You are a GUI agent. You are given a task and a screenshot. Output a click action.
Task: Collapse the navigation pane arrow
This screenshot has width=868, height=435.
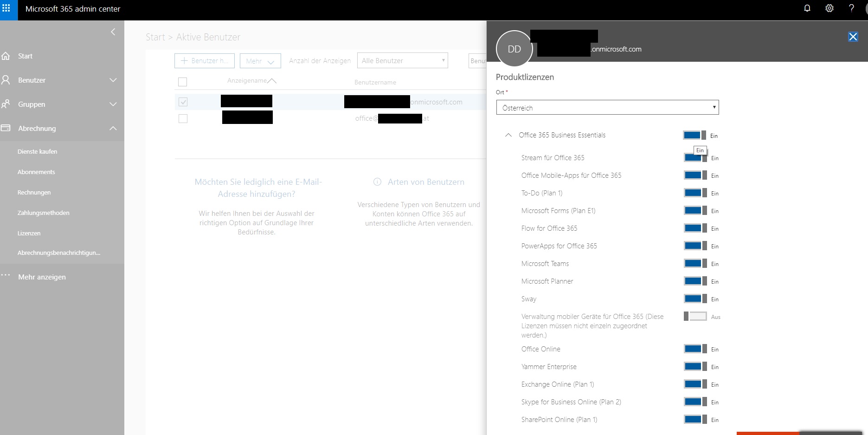[x=113, y=32]
